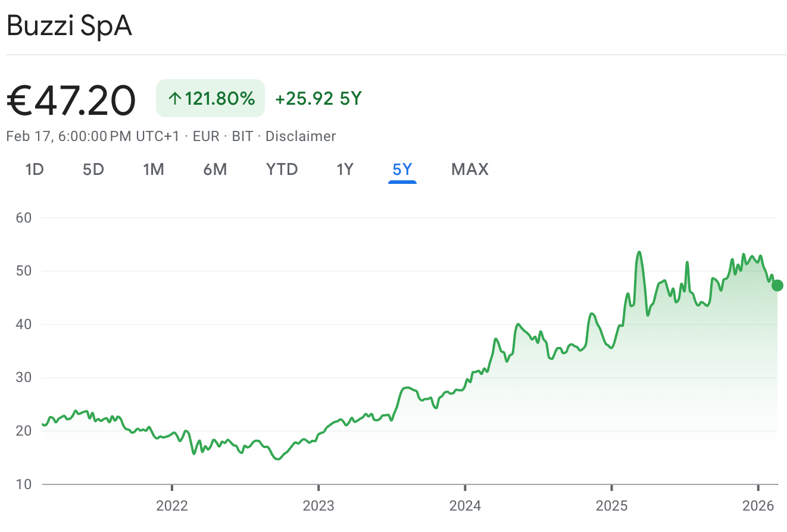The height and width of the screenshot is (532, 787).
Task: Show year-to-date YTD range
Action: 282,170
